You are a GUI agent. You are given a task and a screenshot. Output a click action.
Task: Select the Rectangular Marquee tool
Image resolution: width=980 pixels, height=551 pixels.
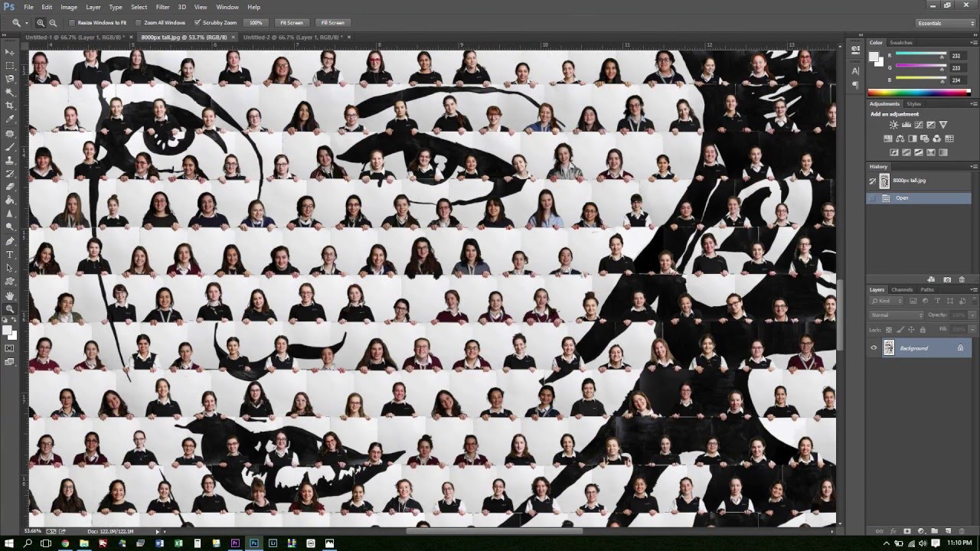[x=10, y=65]
